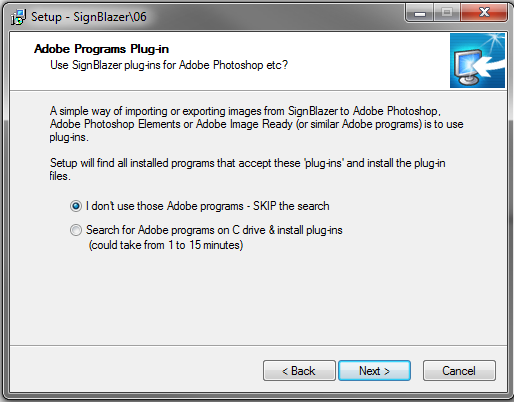Image resolution: width=514 pixels, height=402 pixels.
Task: Minimize the Setup window
Action: click(x=420, y=13)
